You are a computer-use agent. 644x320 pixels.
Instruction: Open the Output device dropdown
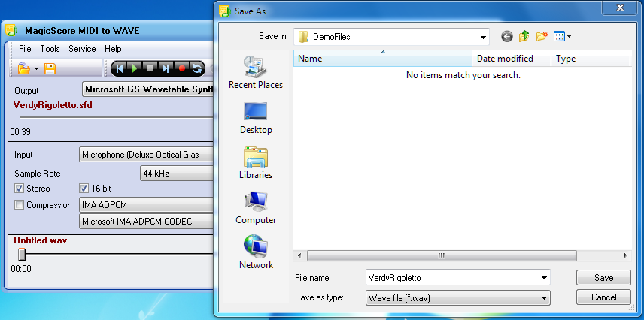pyautogui.click(x=148, y=89)
